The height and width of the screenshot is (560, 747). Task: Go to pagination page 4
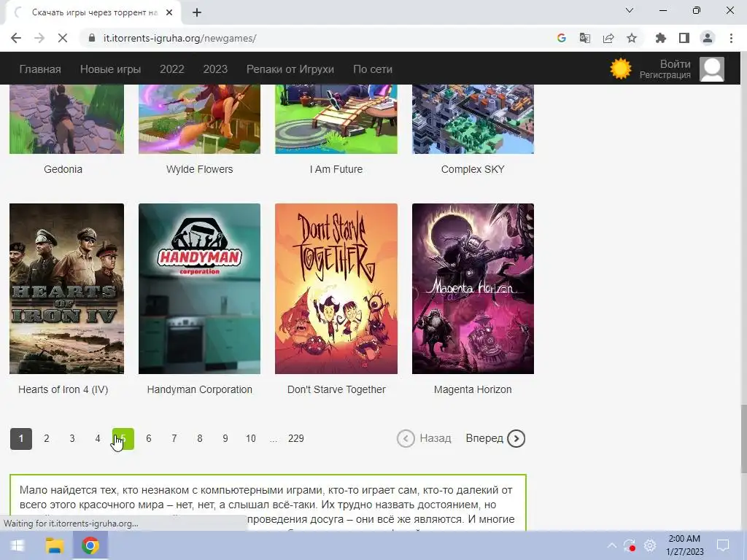98,438
